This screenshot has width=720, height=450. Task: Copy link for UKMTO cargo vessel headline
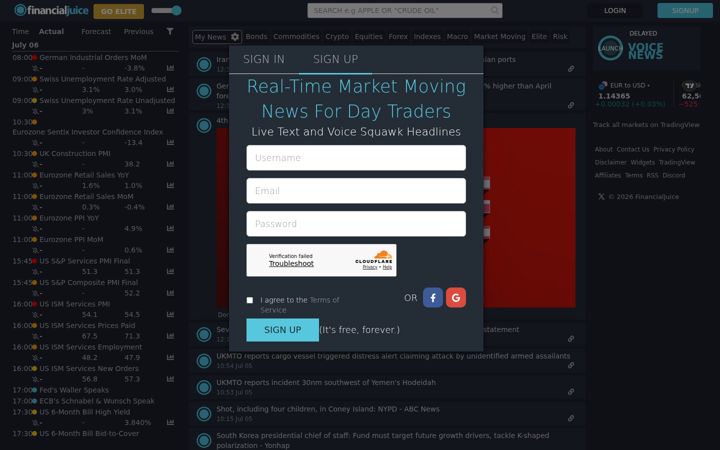pos(571,366)
